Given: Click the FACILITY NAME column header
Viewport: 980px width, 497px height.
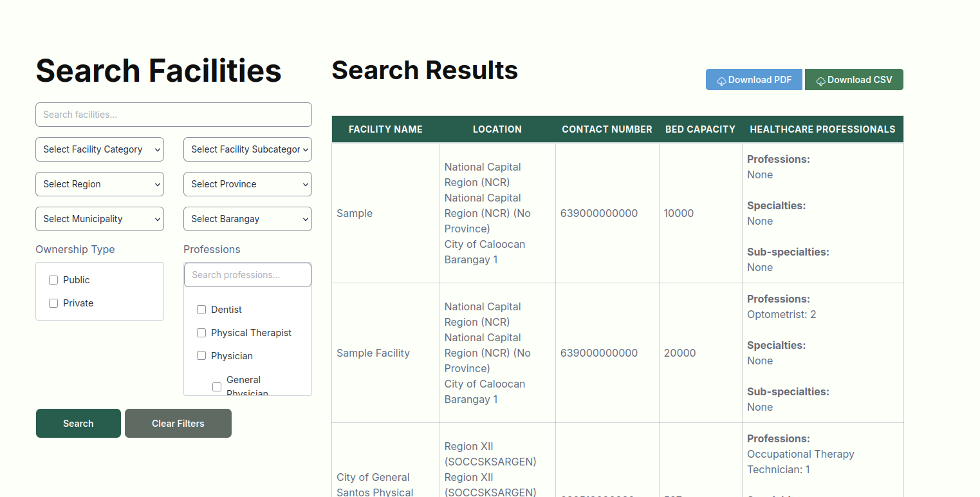Looking at the screenshot, I should pyautogui.click(x=385, y=129).
